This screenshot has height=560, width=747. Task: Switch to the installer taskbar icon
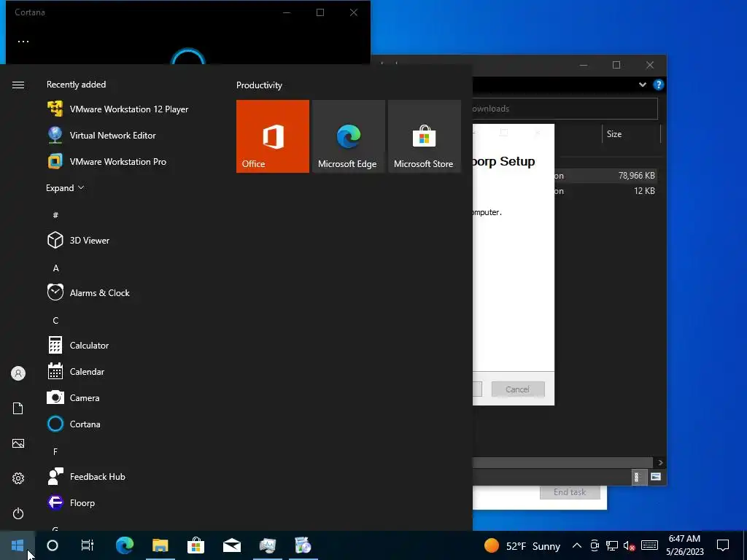[303, 545]
